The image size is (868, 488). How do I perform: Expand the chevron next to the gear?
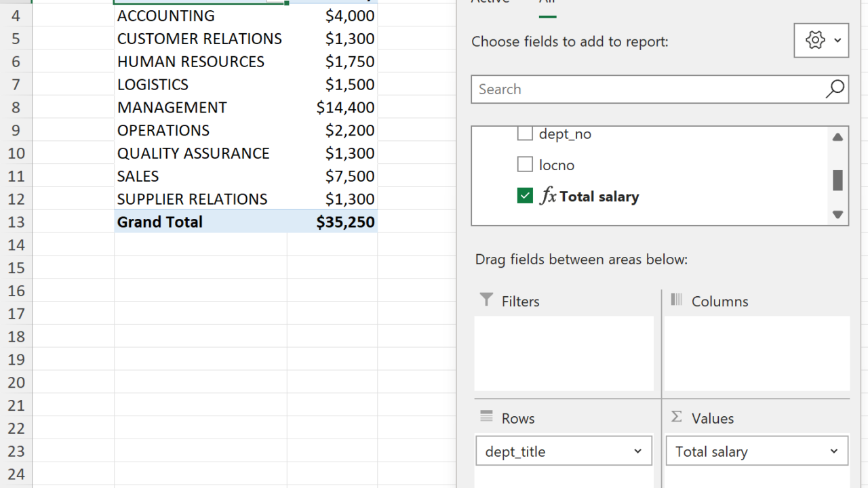coord(837,41)
